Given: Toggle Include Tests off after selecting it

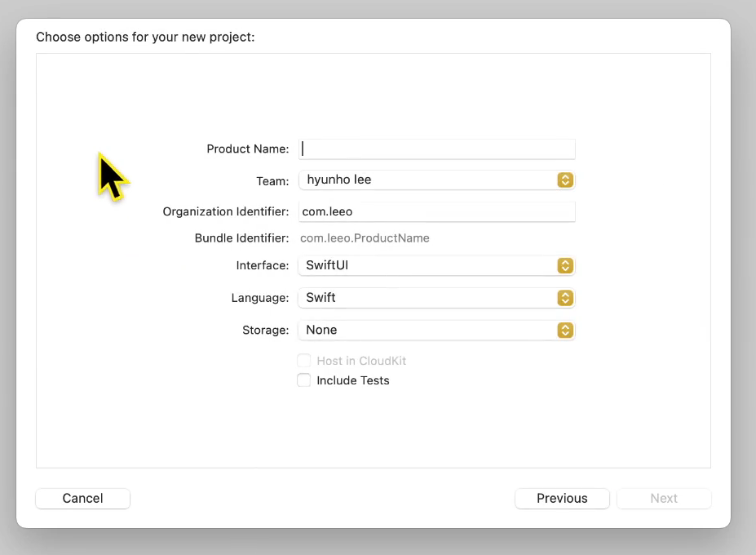Looking at the screenshot, I should (x=303, y=380).
